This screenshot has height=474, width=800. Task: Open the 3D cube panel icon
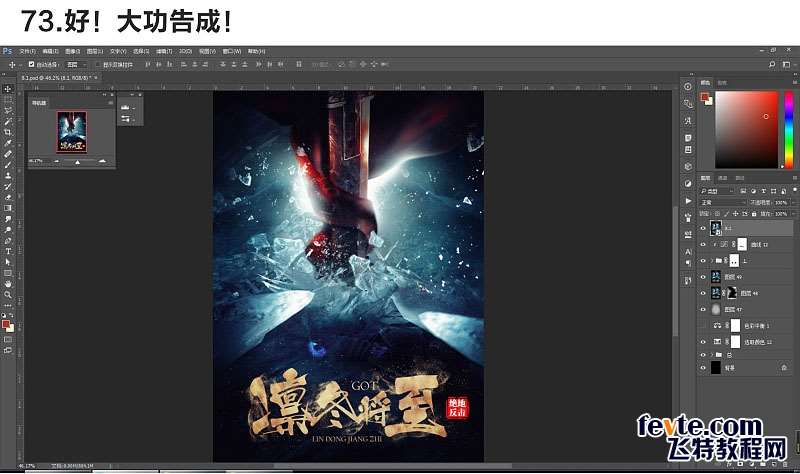pos(688,166)
